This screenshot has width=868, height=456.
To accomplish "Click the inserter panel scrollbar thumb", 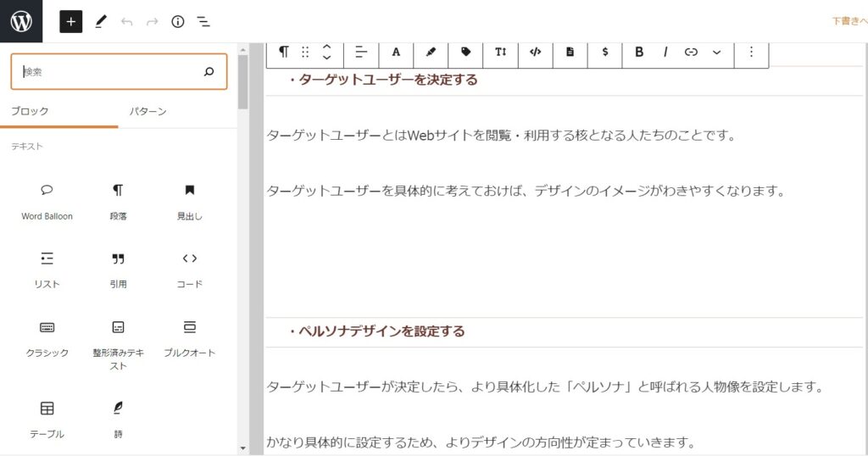I will coord(242,82).
